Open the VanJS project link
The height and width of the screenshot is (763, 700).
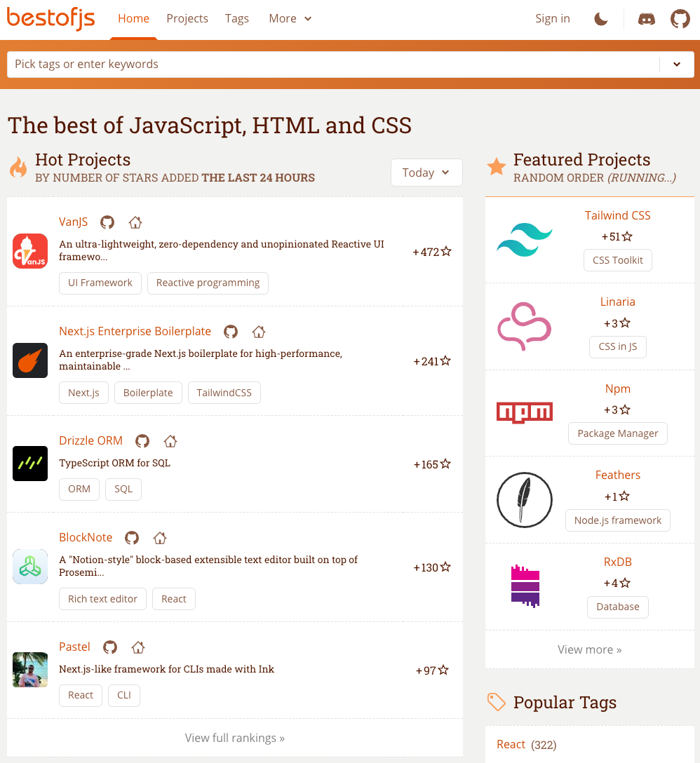point(73,222)
